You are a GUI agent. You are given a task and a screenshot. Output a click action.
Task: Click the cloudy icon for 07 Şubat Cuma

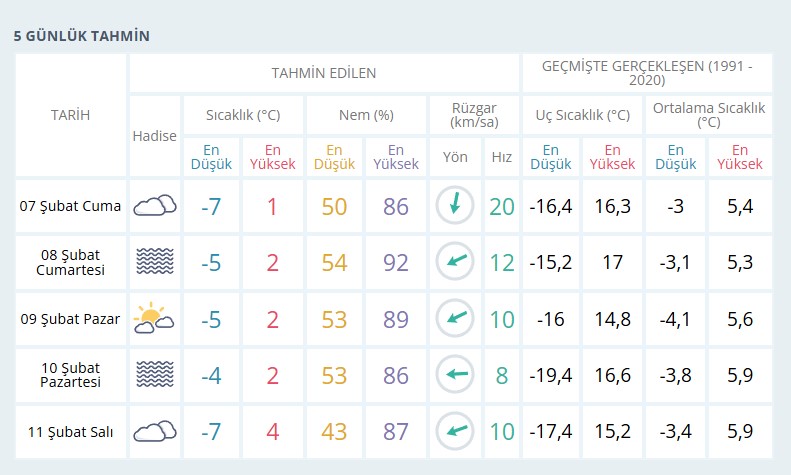click(x=155, y=206)
